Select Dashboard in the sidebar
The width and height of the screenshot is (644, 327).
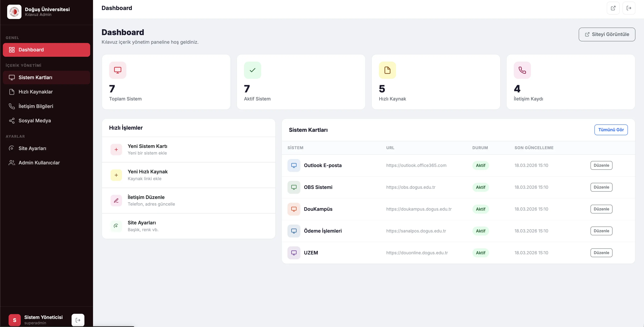(x=47, y=50)
